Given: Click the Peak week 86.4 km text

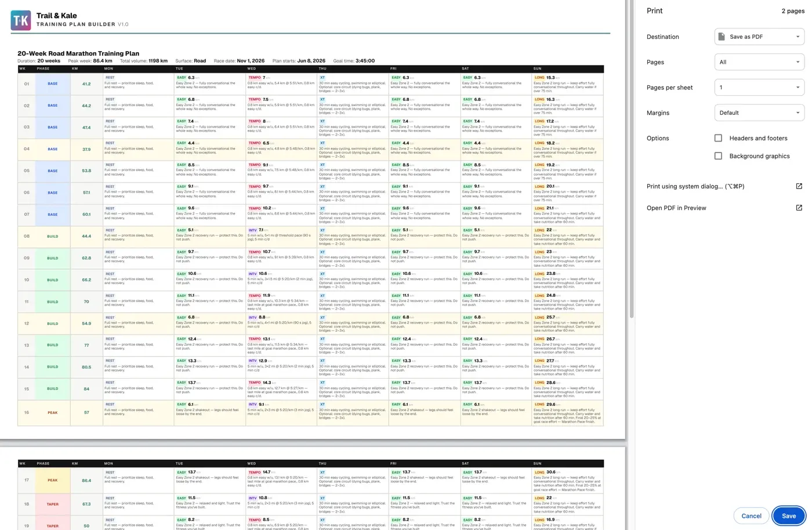Looking at the screenshot, I should (x=90, y=61).
